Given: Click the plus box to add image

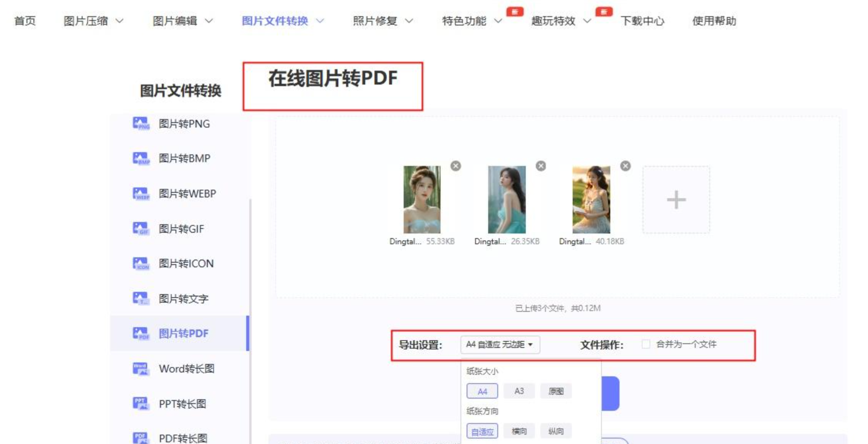Looking at the screenshot, I should tap(676, 200).
